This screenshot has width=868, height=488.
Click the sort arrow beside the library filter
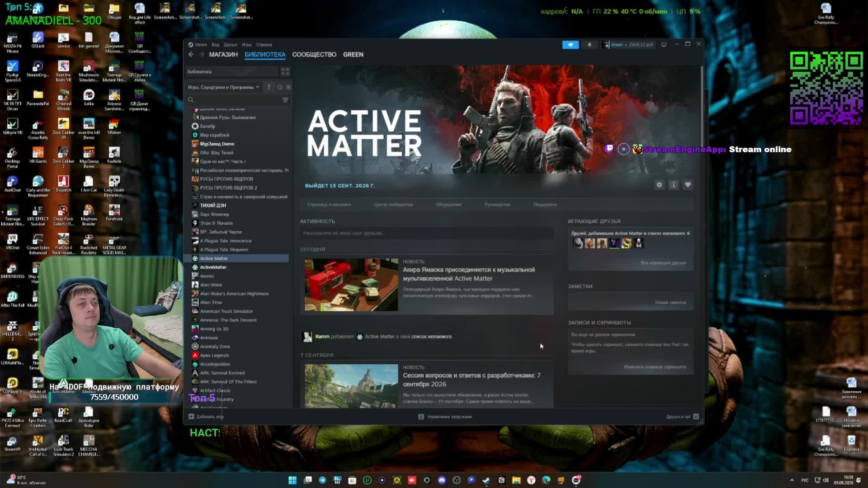click(x=269, y=87)
